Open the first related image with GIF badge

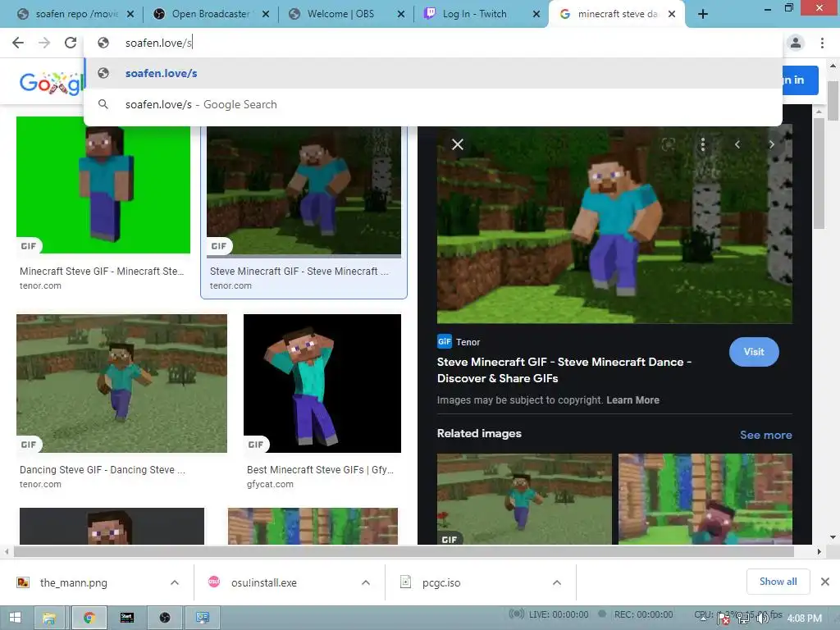[x=524, y=499]
